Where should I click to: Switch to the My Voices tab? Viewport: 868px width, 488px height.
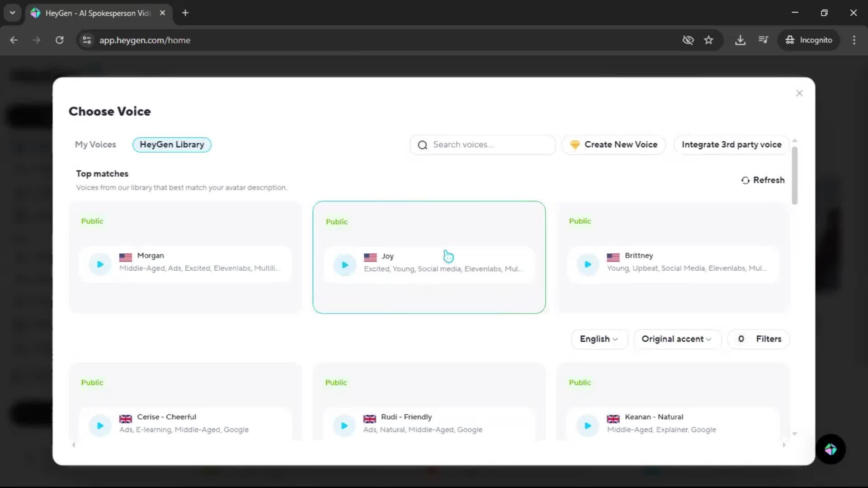(x=95, y=145)
